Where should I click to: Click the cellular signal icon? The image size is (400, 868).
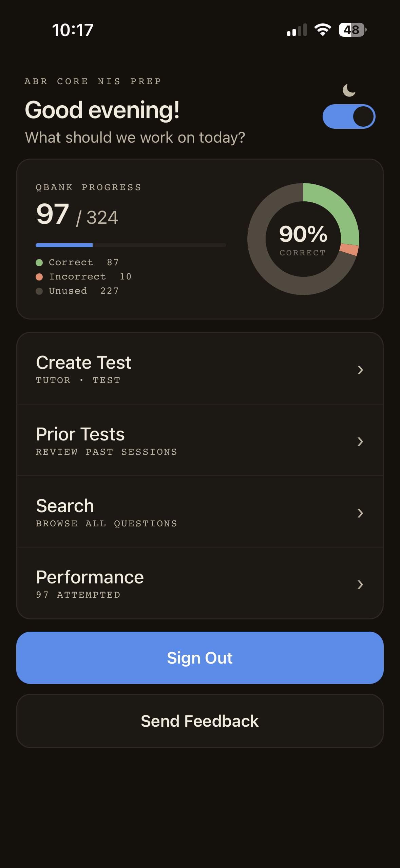pos(297,30)
